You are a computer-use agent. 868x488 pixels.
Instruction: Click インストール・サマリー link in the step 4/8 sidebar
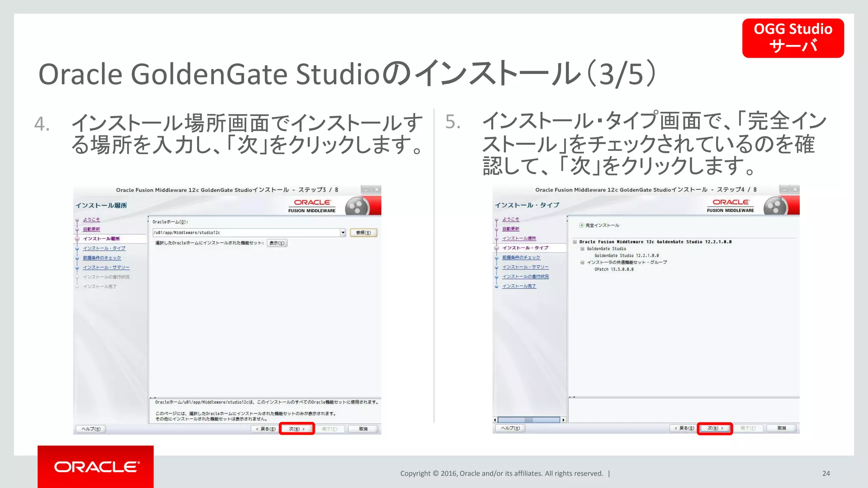525,267
